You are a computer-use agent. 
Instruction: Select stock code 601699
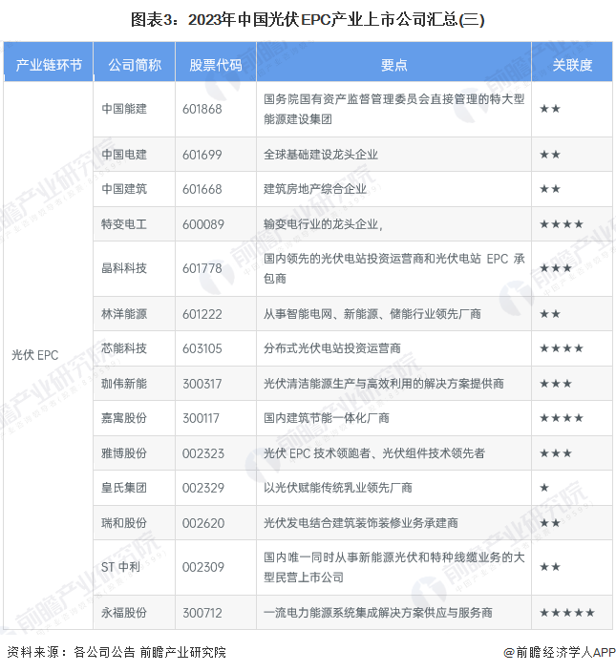(202, 155)
